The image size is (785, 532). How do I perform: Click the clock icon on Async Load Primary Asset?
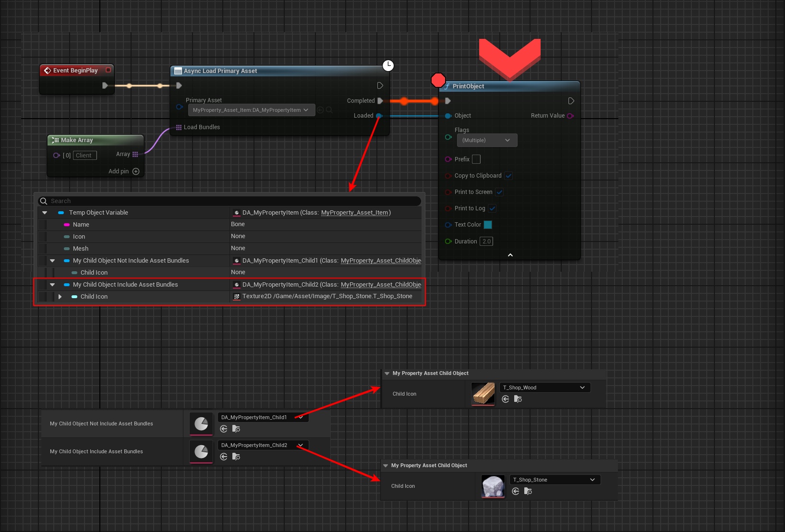pos(388,65)
